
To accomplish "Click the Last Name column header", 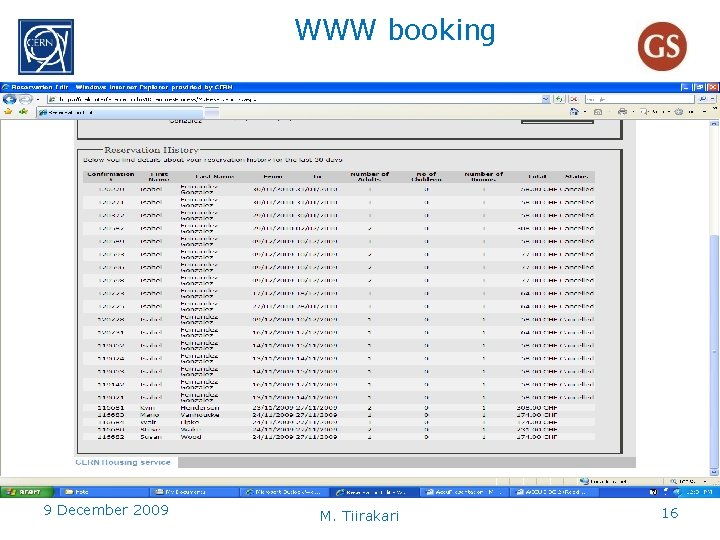I will (214, 176).
